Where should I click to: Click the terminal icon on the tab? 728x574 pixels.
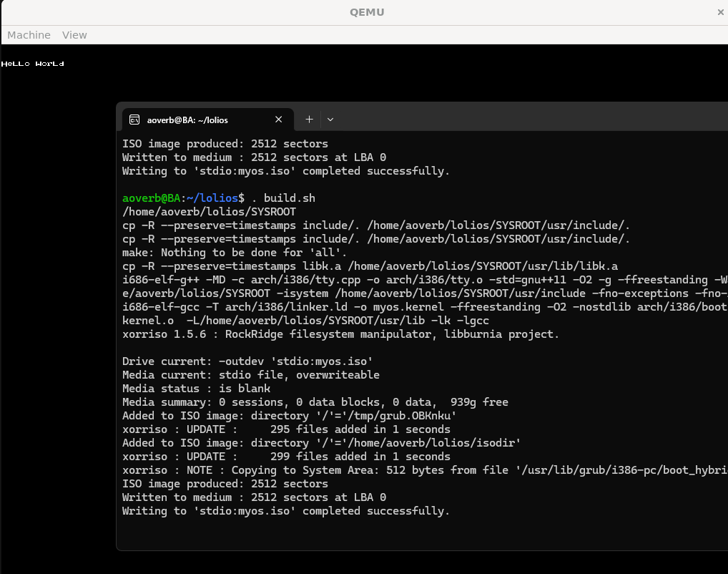[x=134, y=120]
